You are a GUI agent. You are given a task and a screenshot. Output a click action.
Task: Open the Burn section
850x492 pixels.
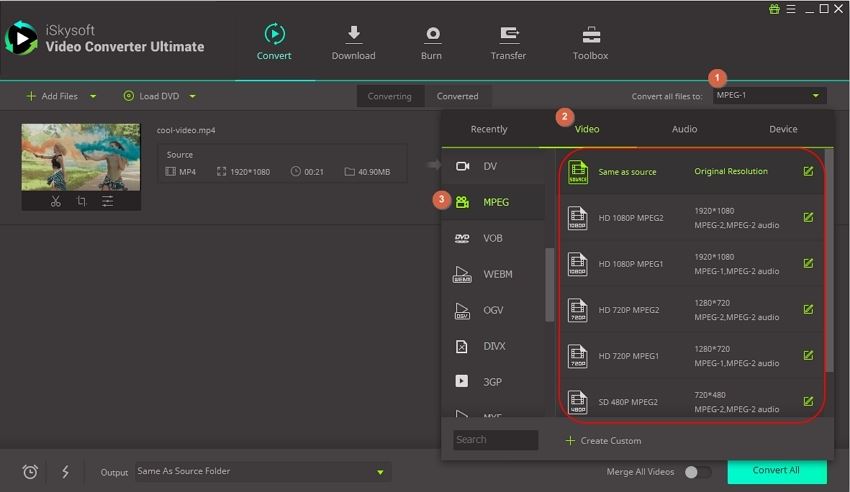click(x=432, y=43)
